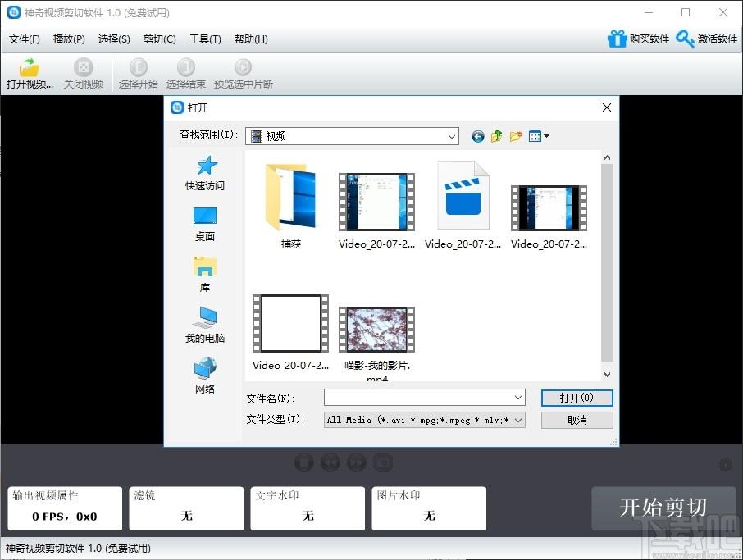This screenshot has height=560, width=743.
Task: Click inside the 文件名 input field
Action: (x=419, y=398)
